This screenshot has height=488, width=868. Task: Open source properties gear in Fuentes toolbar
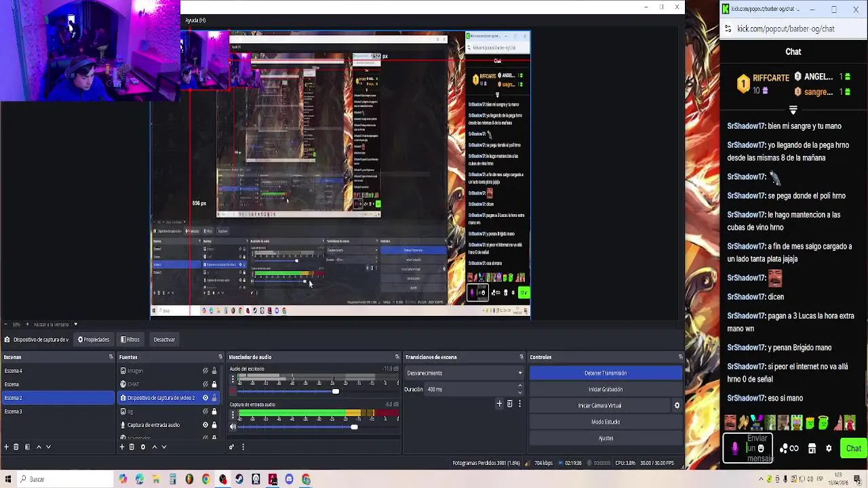coord(143,447)
